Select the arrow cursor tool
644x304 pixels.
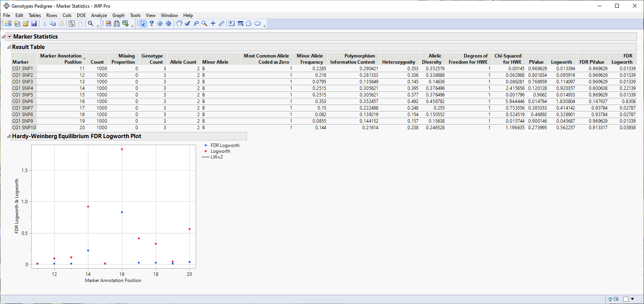[143, 24]
